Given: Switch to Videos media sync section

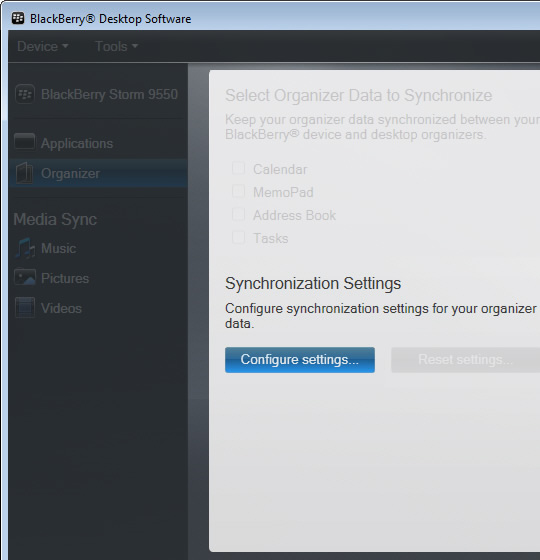Looking at the screenshot, I should [61, 308].
